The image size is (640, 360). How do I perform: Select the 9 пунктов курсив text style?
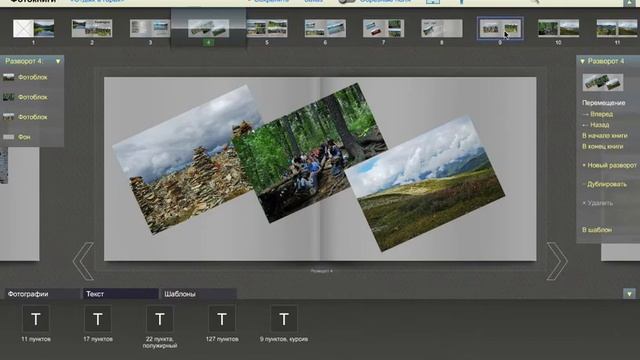284,319
